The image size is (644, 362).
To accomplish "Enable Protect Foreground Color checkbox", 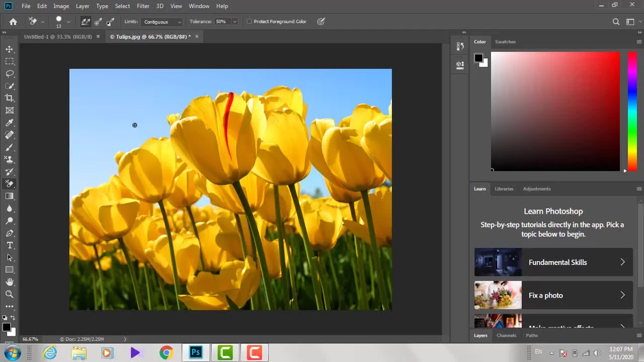I will point(250,22).
